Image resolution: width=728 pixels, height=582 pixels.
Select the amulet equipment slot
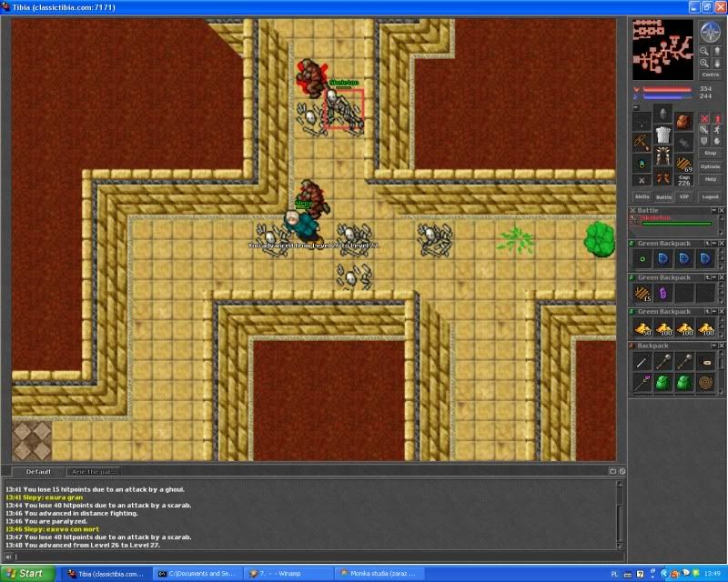click(x=642, y=123)
